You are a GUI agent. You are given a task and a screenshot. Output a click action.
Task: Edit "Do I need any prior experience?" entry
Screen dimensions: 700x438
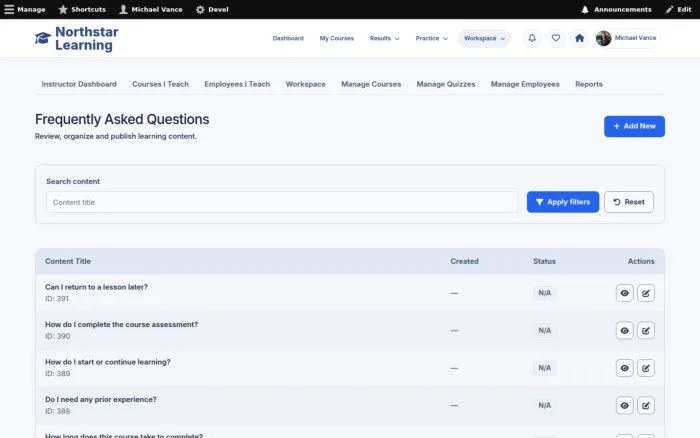click(646, 405)
